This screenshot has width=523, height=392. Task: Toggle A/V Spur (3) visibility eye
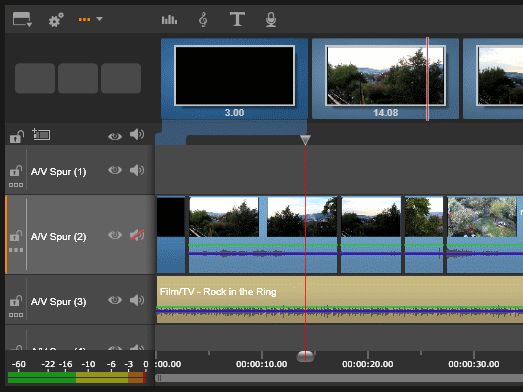tap(115, 300)
